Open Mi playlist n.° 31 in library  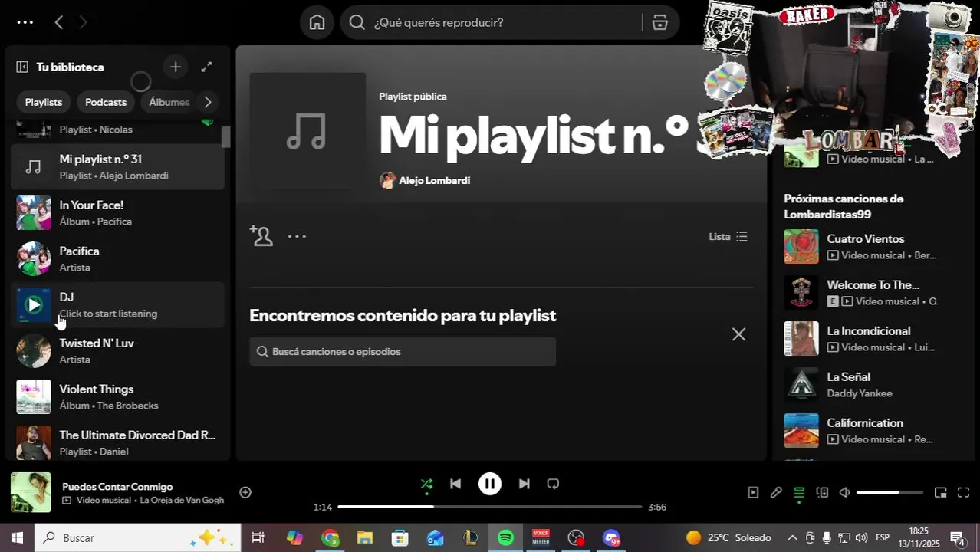tap(117, 167)
